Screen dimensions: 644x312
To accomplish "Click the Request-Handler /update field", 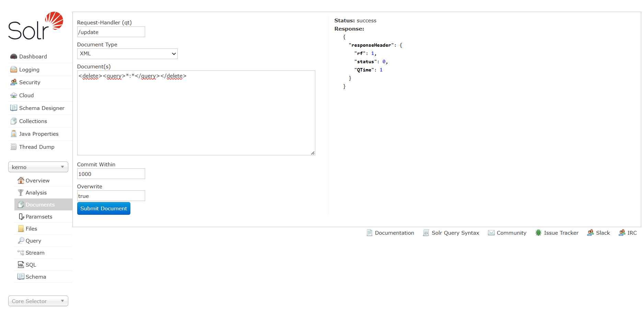I will pyautogui.click(x=111, y=32).
